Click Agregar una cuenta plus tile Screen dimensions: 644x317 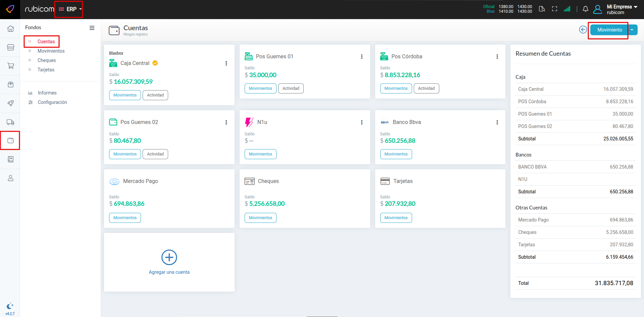(x=169, y=262)
